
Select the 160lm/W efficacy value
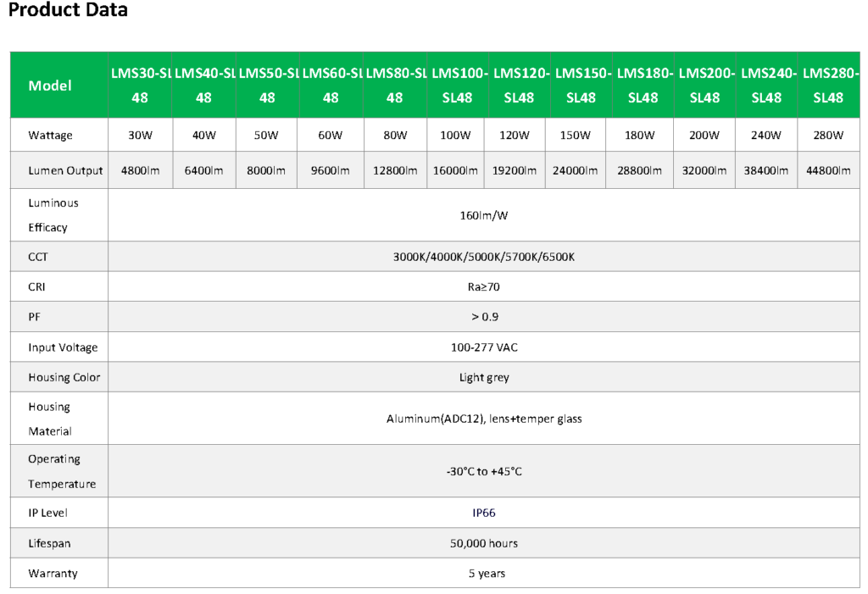pyautogui.click(x=483, y=215)
